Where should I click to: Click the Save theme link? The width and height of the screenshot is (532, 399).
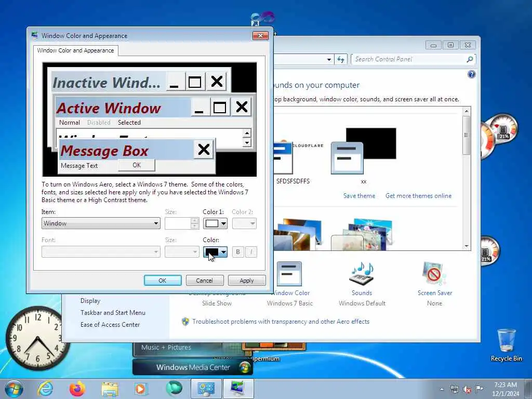click(x=360, y=196)
